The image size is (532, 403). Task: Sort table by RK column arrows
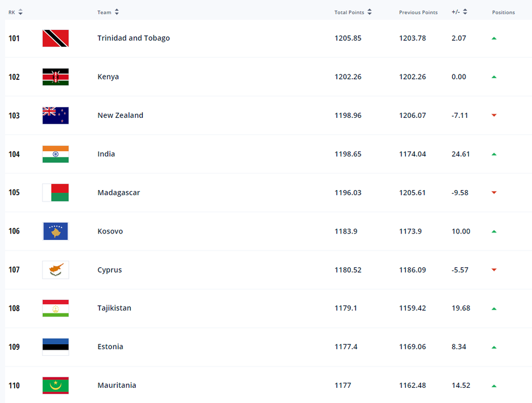20,12
